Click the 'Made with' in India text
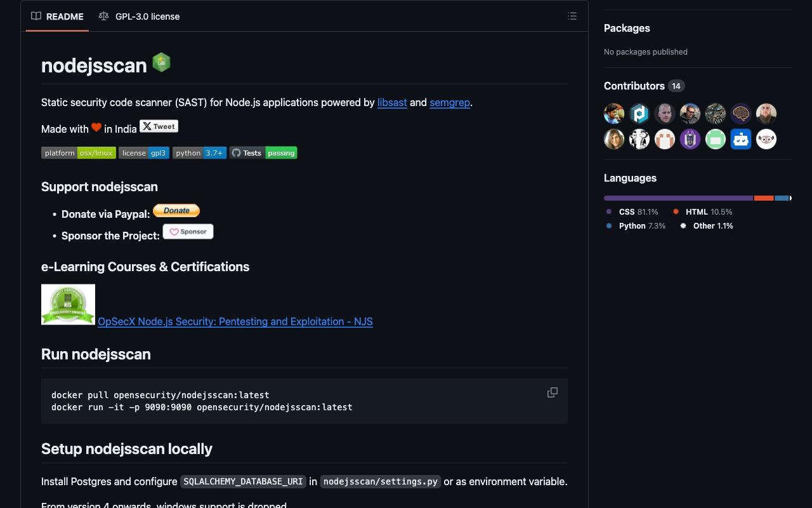This screenshot has width=812, height=508. click(x=89, y=128)
